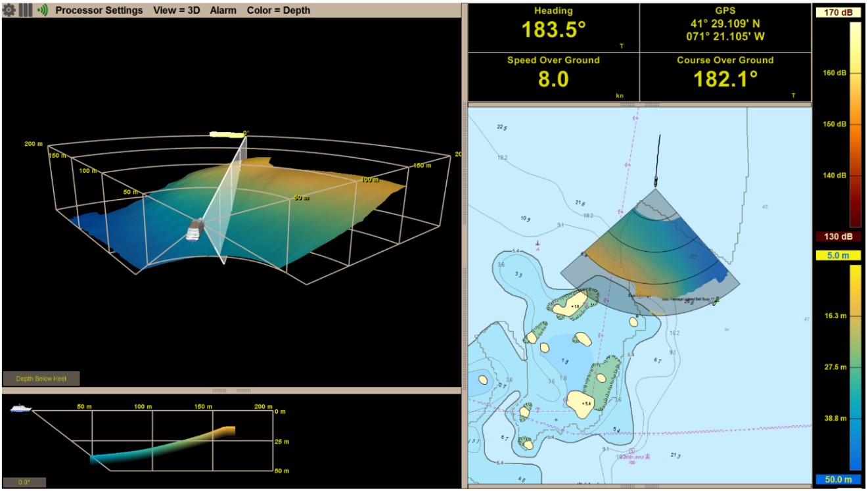Image resolution: width=868 pixels, height=491 pixels.
Task: Click the 130 dB lower limit field
Action: (837, 237)
